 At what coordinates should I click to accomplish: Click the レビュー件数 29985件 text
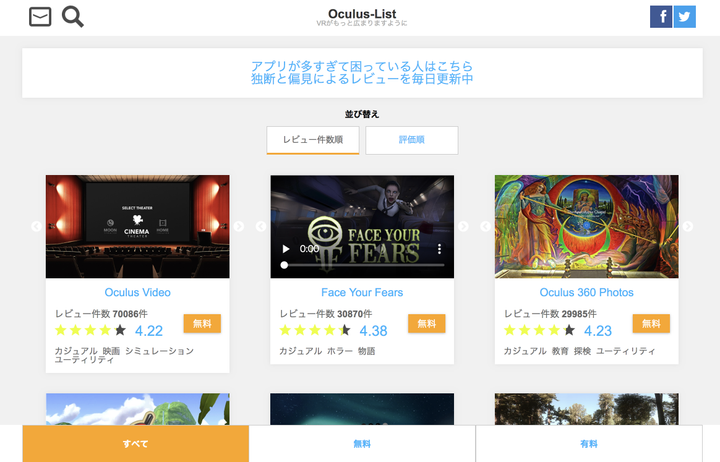point(550,314)
